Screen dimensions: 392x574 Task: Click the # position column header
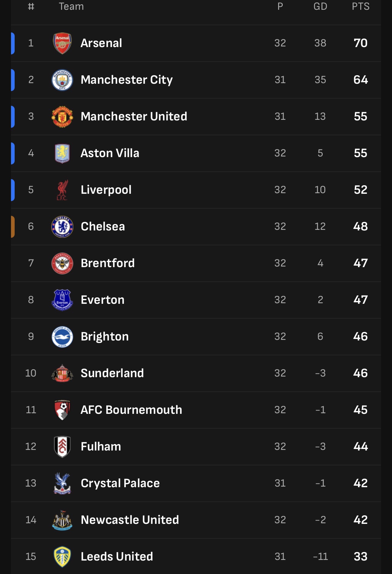(x=31, y=6)
